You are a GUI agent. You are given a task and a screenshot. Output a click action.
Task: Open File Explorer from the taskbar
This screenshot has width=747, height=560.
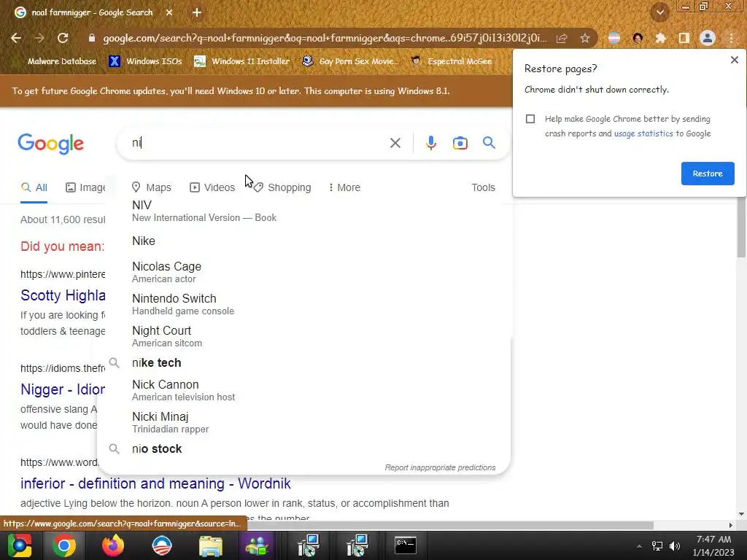[x=211, y=545]
